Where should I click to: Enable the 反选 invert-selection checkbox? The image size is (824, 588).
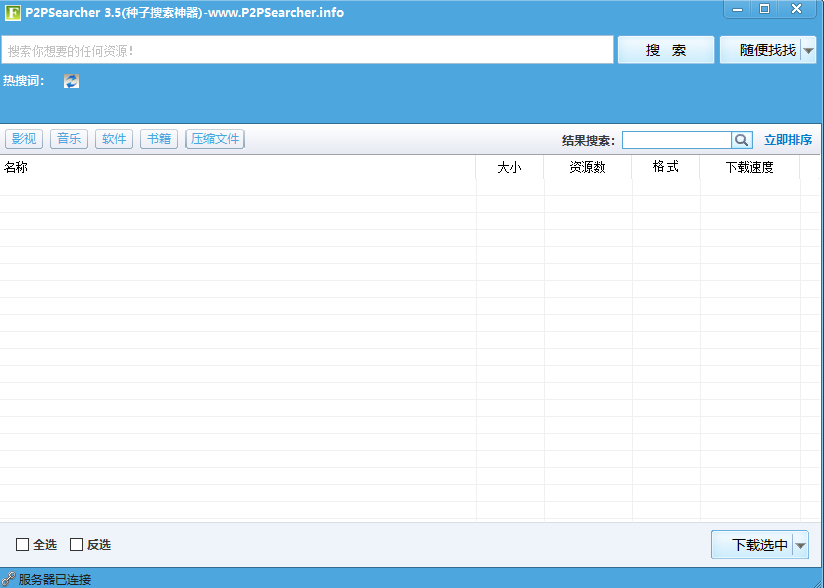pyautogui.click(x=76, y=544)
